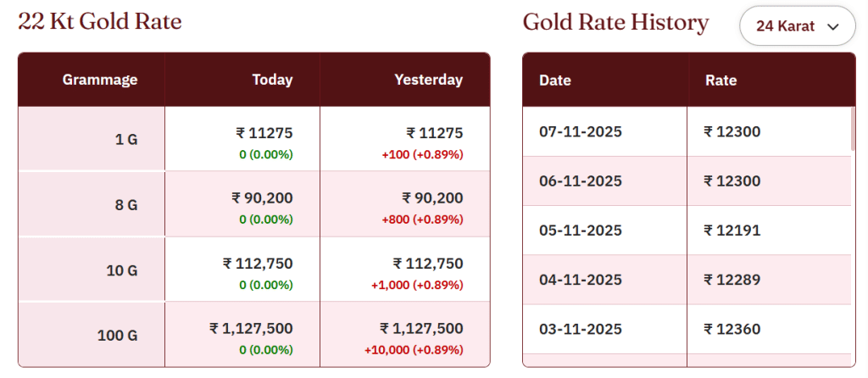Select the 05-11-2025 history row
The height and width of the screenshot is (378, 868).
[581, 231]
